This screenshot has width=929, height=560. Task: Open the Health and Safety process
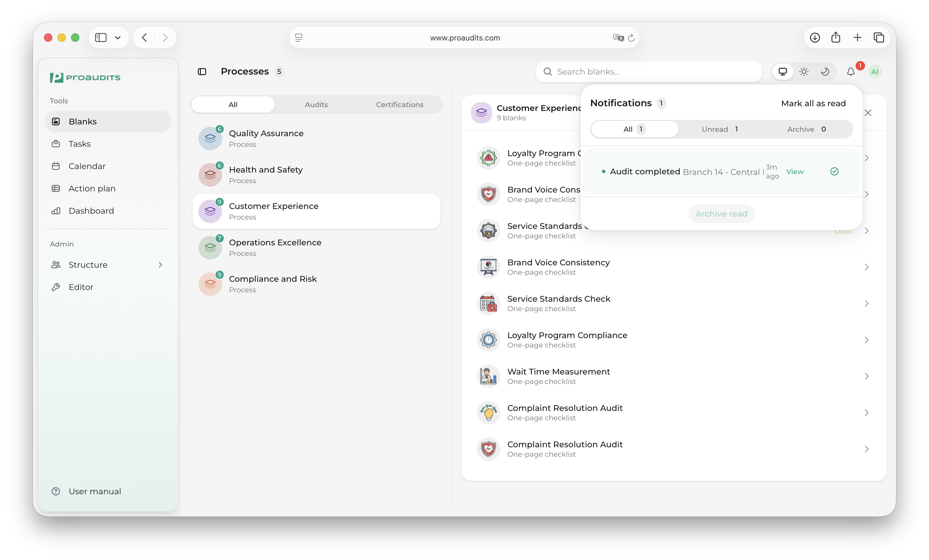(x=316, y=175)
